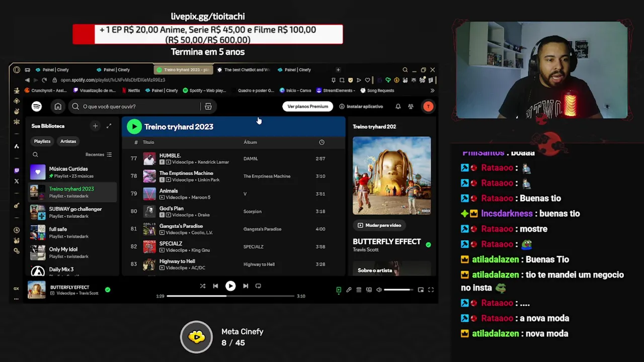
Task: Open the Browse icon inside search bar
Action: (x=208, y=107)
